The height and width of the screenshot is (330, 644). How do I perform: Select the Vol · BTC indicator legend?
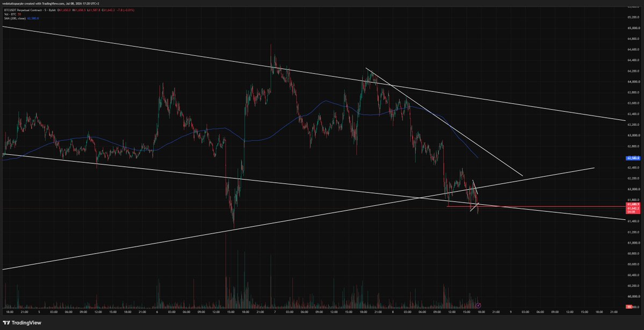pos(12,14)
